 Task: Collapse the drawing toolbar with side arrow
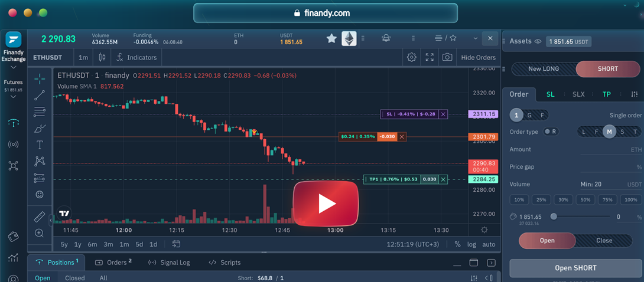tap(51, 220)
